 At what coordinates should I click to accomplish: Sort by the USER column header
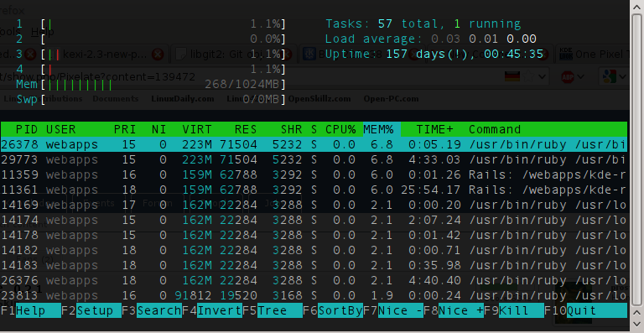[60, 129]
